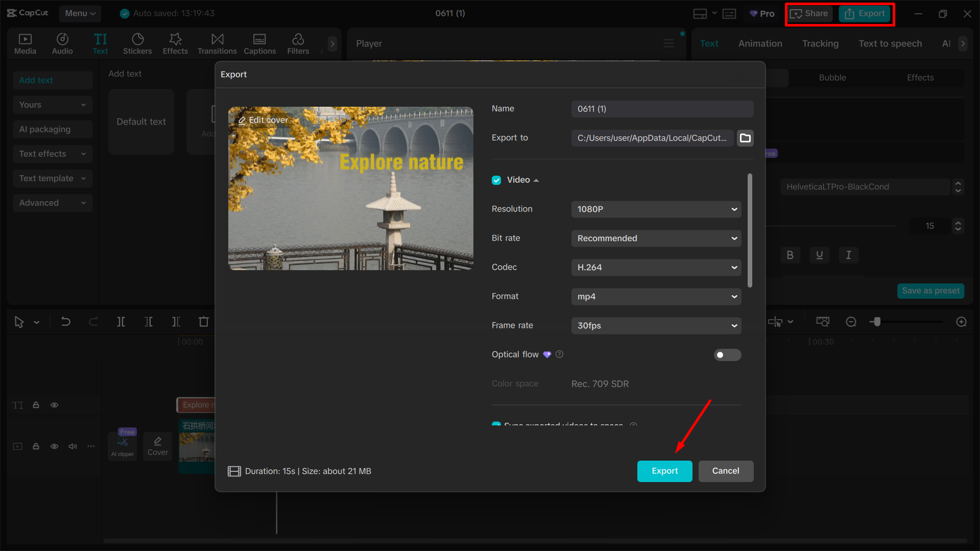Collapse the Video section chevron

pyautogui.click(x=536, y=180)
